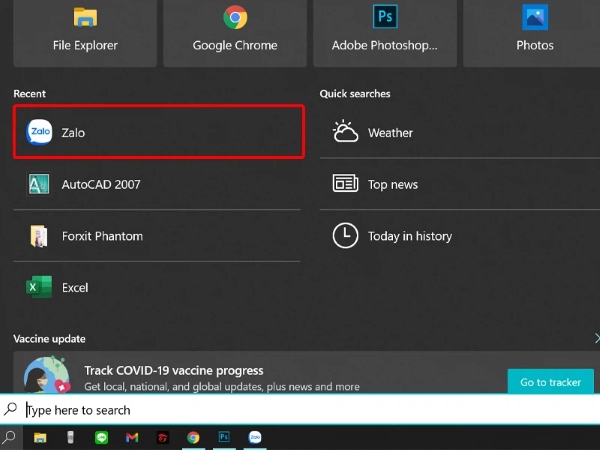Launch Google Chrome from top apps

(x=235, y=30)
